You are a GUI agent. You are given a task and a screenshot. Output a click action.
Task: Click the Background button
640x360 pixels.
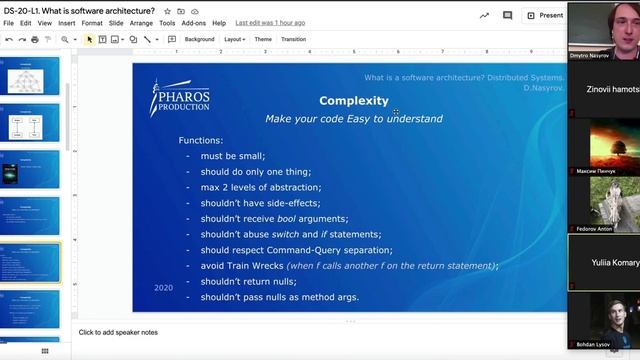tap(199, 40)
